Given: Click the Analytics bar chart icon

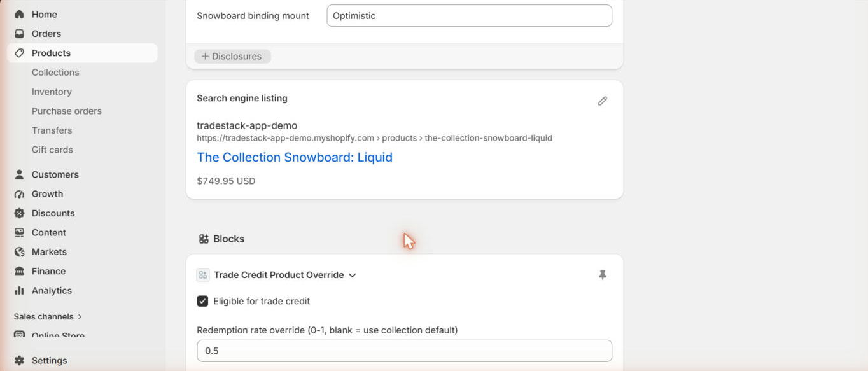Looking at the screenshot, I should click(19, 291).
